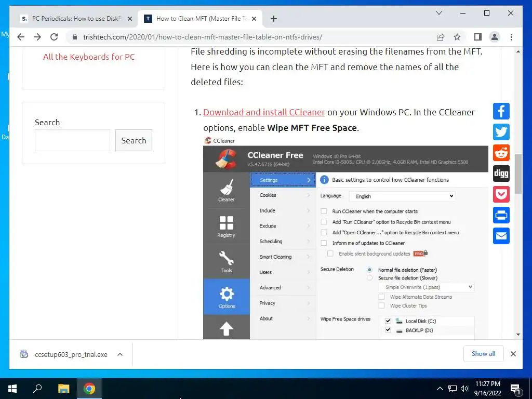This screenshot has width=532, height=399.
Task: Toggle Run CCleaner when the computer starts
Action: click(x=324, y=211)
